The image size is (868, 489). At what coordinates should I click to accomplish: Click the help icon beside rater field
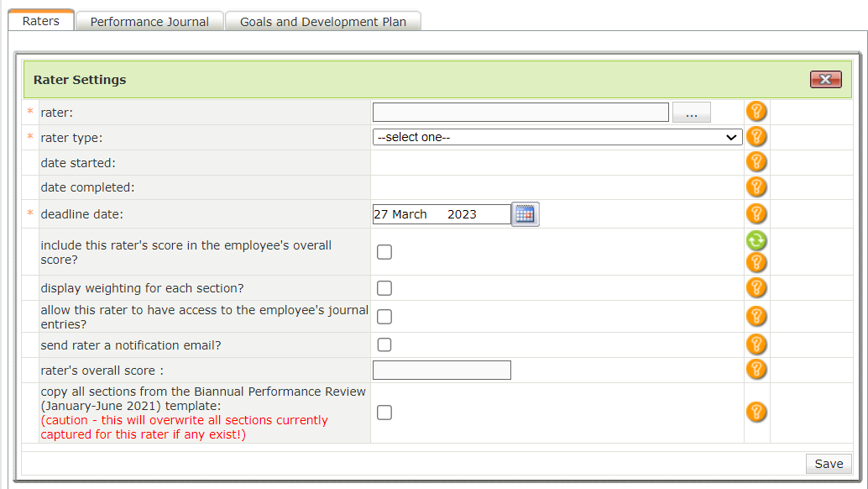756,112
